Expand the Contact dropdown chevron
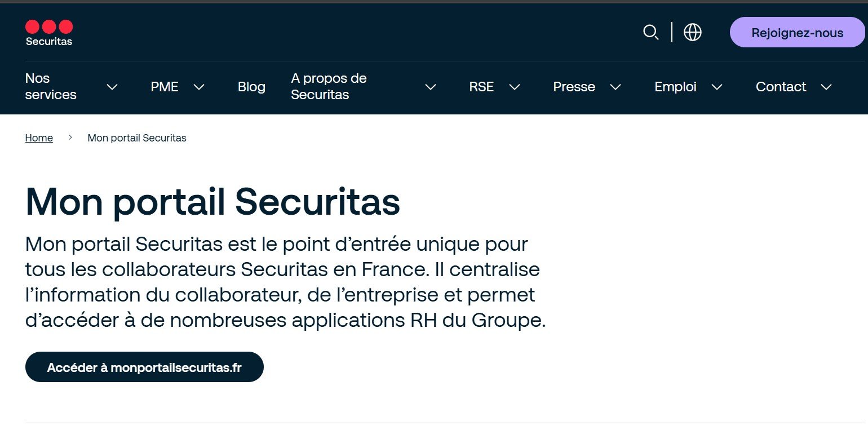The width and height of the screenshot is (868, 430). (x=826, y=87)
